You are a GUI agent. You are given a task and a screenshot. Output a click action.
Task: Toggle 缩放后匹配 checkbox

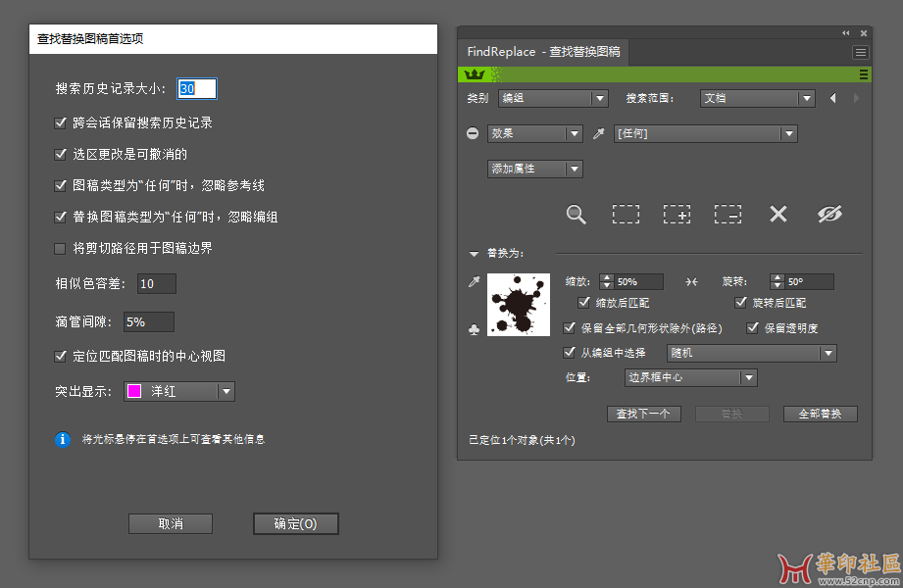(584, 303)
